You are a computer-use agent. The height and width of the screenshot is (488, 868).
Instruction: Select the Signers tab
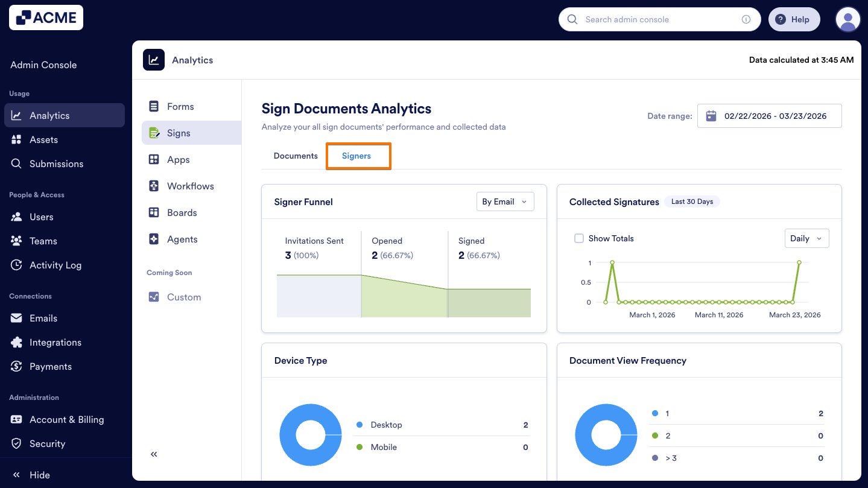[358, 156]
